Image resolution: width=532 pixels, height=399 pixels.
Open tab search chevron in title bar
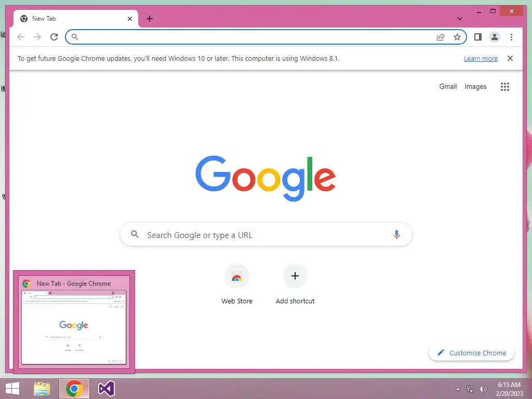tap(460, 19)
